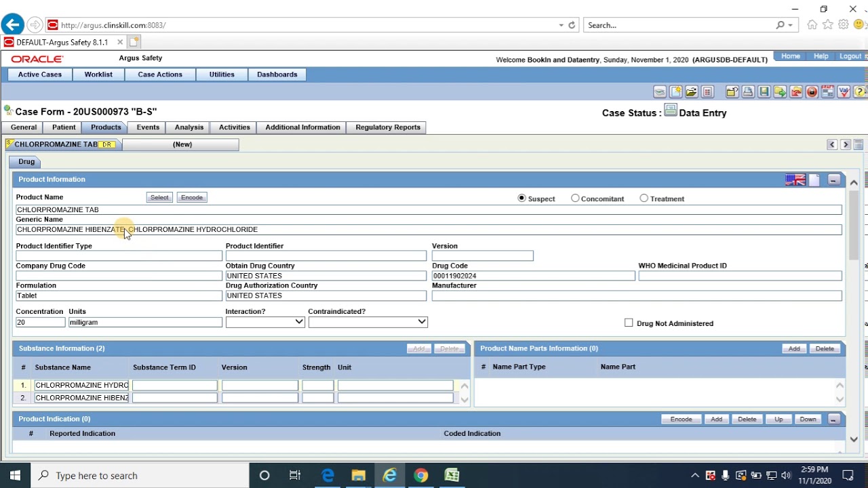
Task: Click the draft report icon
Action: pyautogui.click(x=828, y=92)
